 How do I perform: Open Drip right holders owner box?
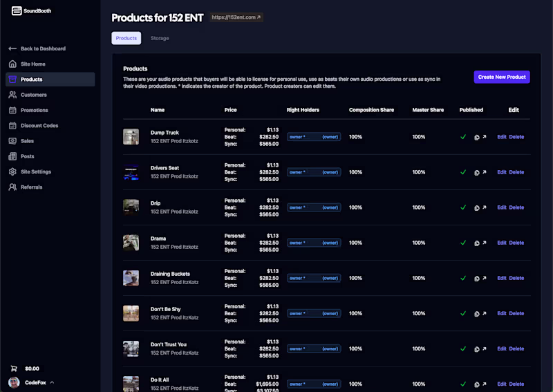tap(314, 207)
